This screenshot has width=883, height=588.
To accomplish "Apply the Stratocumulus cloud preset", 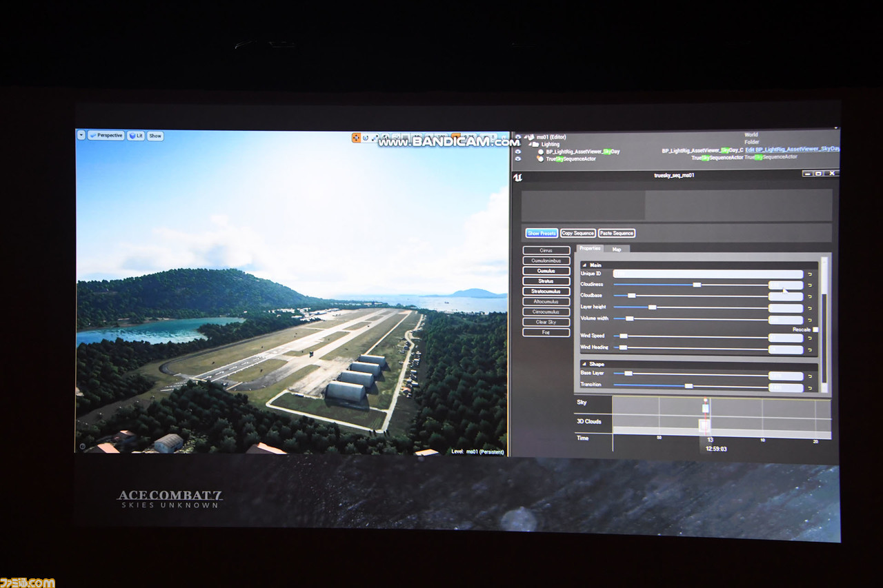I will [546, 292].
